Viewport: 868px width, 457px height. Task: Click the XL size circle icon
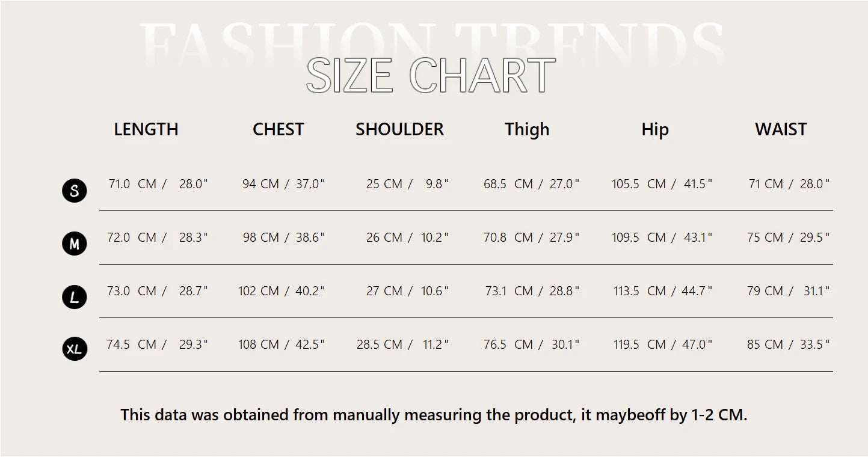coord(75,349)
